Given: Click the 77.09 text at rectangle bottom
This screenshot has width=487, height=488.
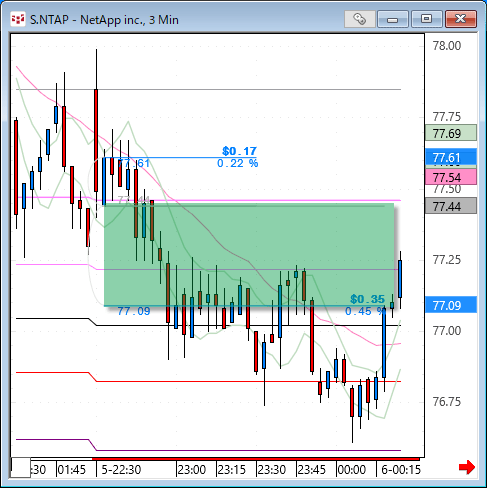Looking at the screenshot, I should tap(134, 311).
